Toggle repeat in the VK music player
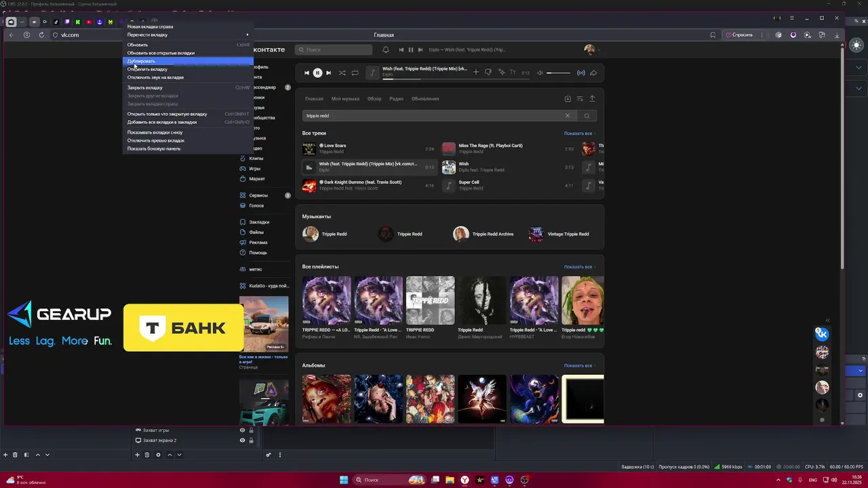The width and height of the screenshot is (868, 488). point(355,73)
